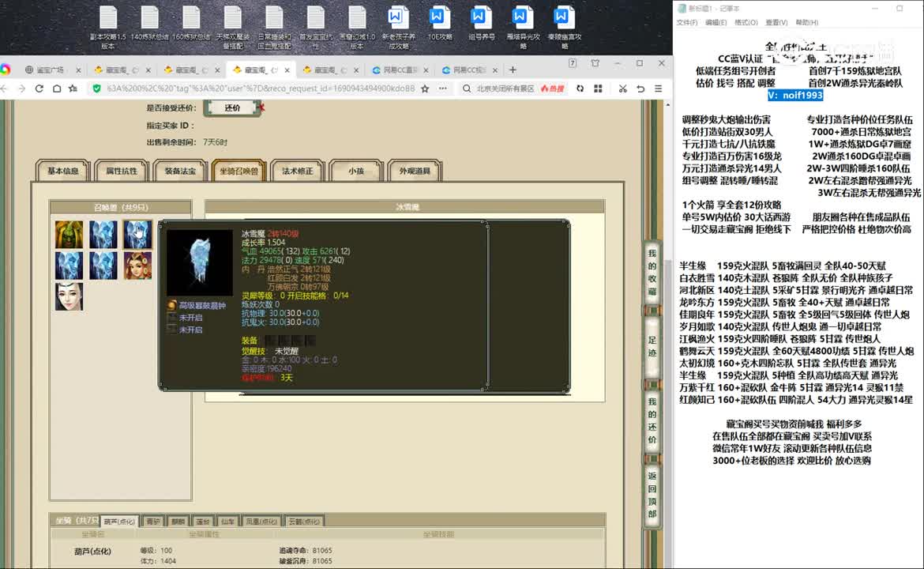This screenshot has width=924, height=569.
Task: Open Notepad 帮助(H) menu
Action: pyautogui.click(x=807, y=22)
